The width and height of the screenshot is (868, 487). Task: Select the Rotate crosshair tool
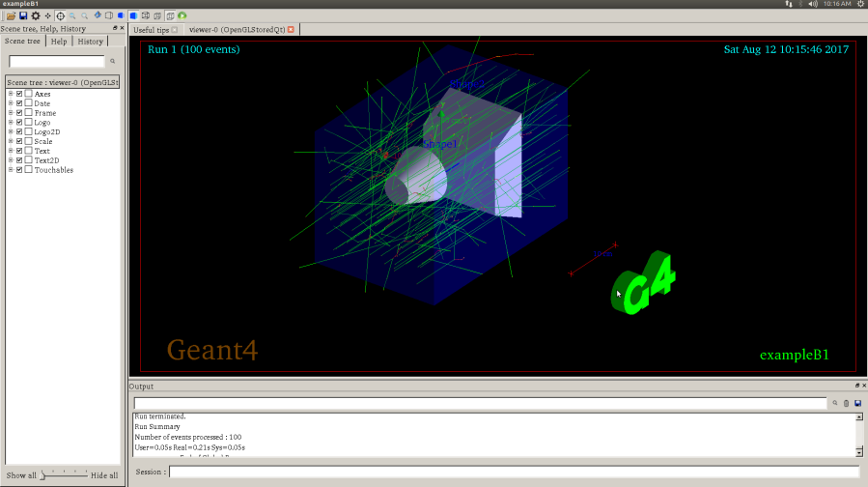click(60, 16)
